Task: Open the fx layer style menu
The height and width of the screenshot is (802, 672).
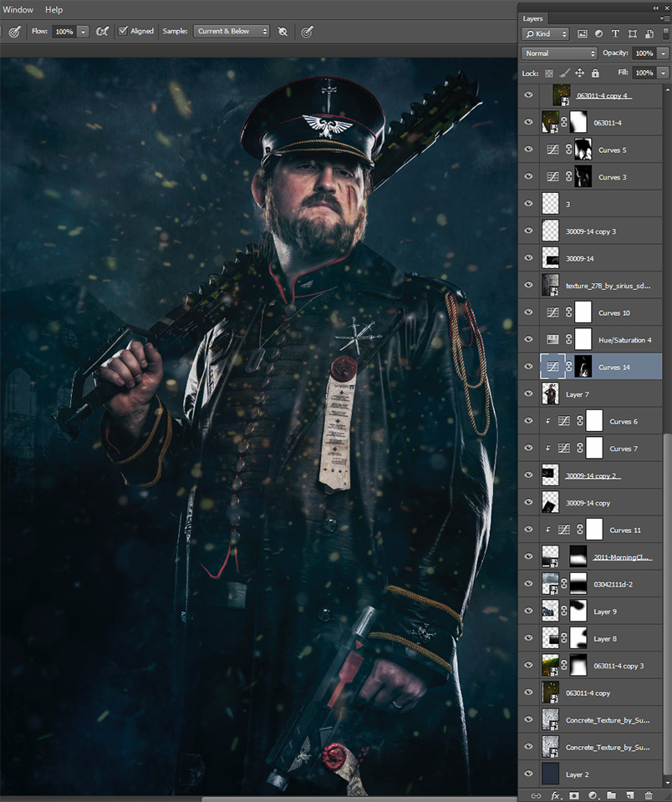Action: point(555,795)
